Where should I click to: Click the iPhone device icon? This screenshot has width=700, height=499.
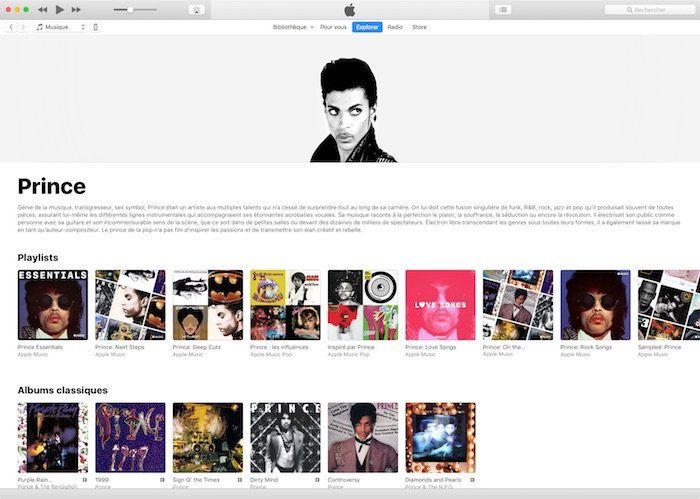coord(96,27)
